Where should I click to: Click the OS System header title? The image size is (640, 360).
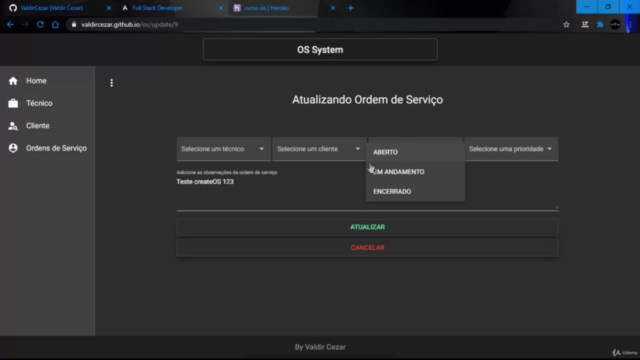(320, 50)
